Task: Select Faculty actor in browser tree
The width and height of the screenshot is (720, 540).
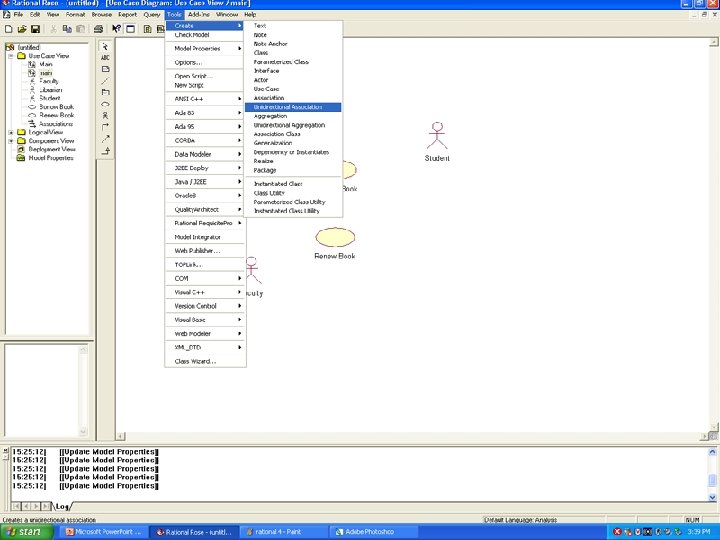Action: click(x=49, y=81)
